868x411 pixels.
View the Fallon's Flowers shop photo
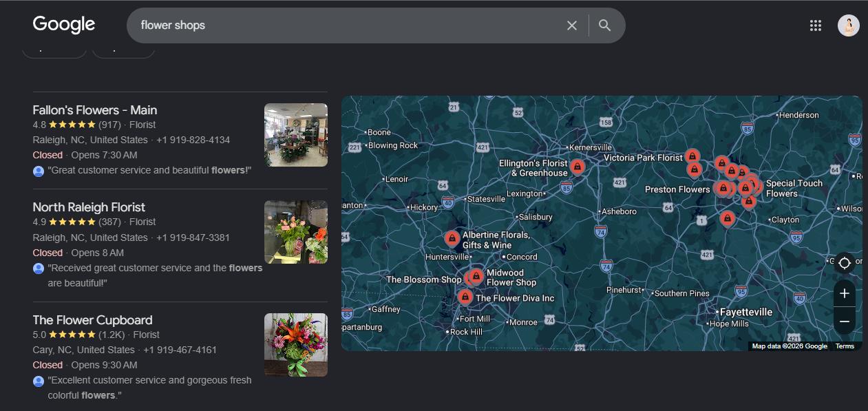click(296, 135)
